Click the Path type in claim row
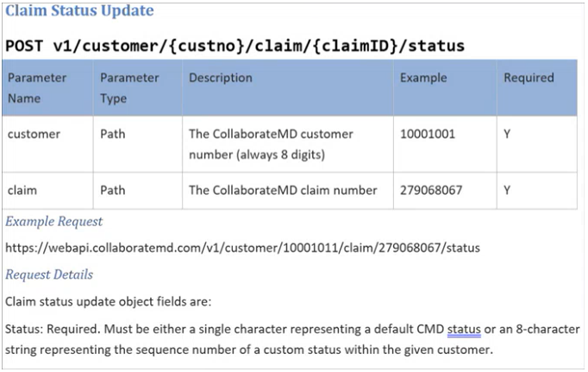Image resolution: width=588 pixels, height=372 pixels. (x=112, y=191)
